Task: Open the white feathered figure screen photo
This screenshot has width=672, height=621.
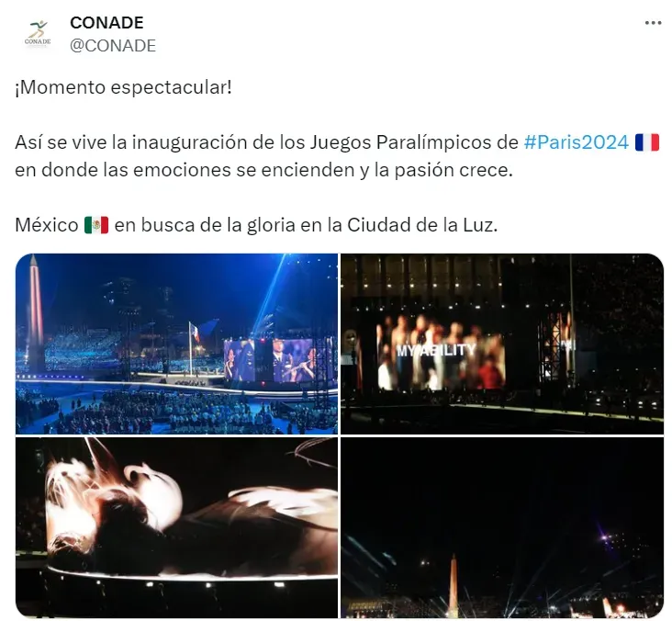Action: point(176,527)
